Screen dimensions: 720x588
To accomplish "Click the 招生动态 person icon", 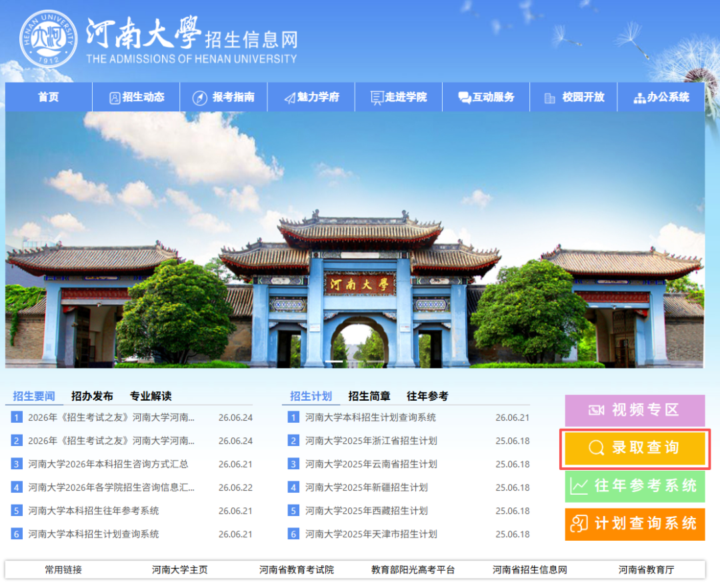I will tap(115, 98).
